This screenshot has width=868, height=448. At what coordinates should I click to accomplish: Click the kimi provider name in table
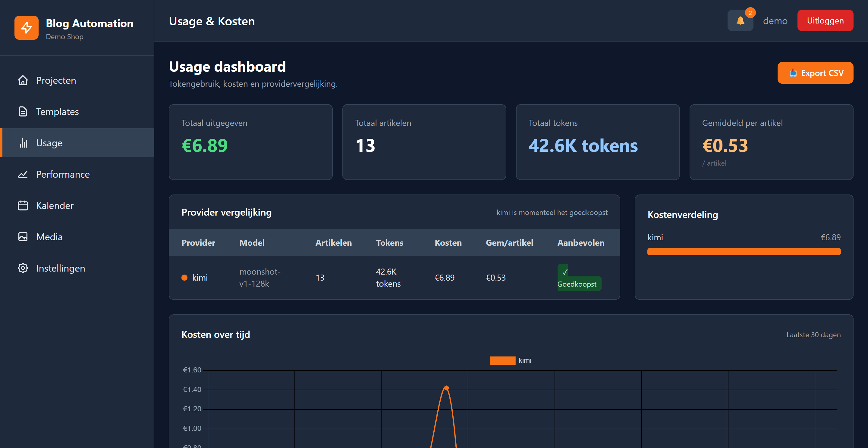(200, 278)
